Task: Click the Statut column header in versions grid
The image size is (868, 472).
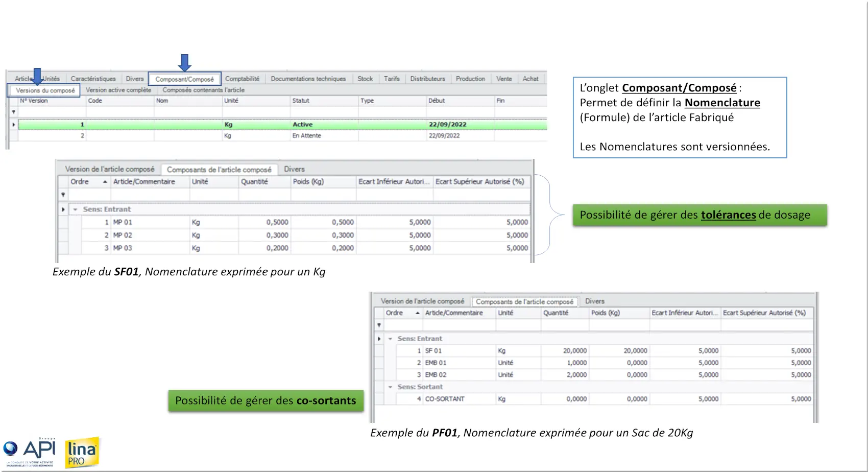Action: click(x=324, y=101)
